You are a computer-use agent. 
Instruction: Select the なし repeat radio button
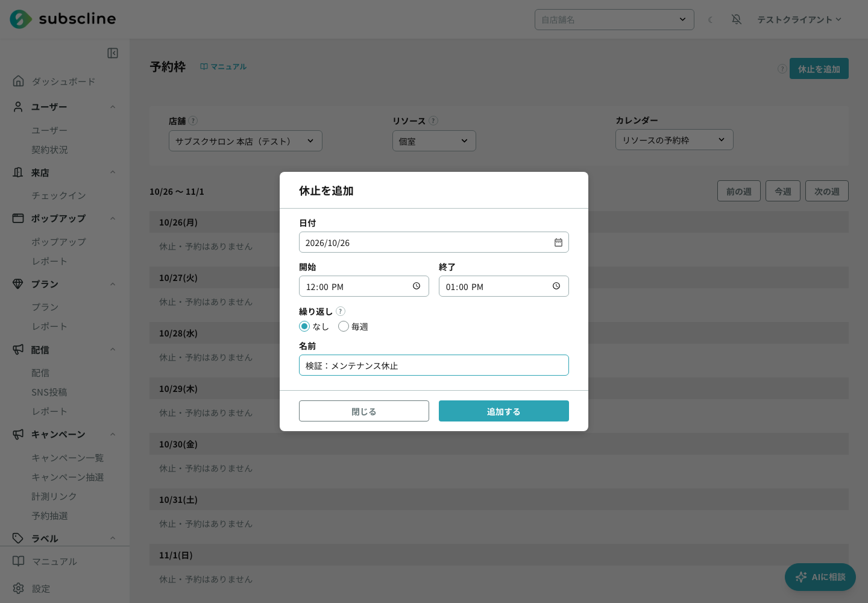pos(304,326)
